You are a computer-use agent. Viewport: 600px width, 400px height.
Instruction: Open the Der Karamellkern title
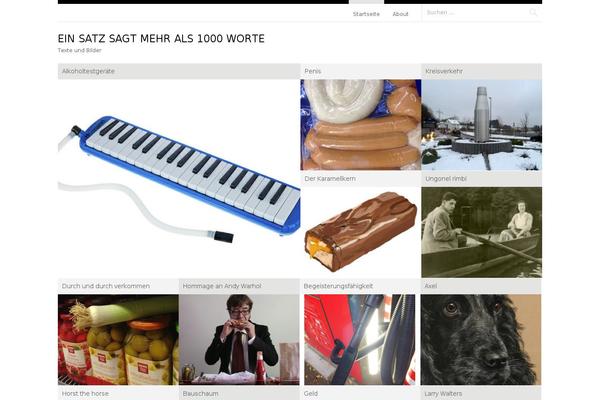[330, 179]
